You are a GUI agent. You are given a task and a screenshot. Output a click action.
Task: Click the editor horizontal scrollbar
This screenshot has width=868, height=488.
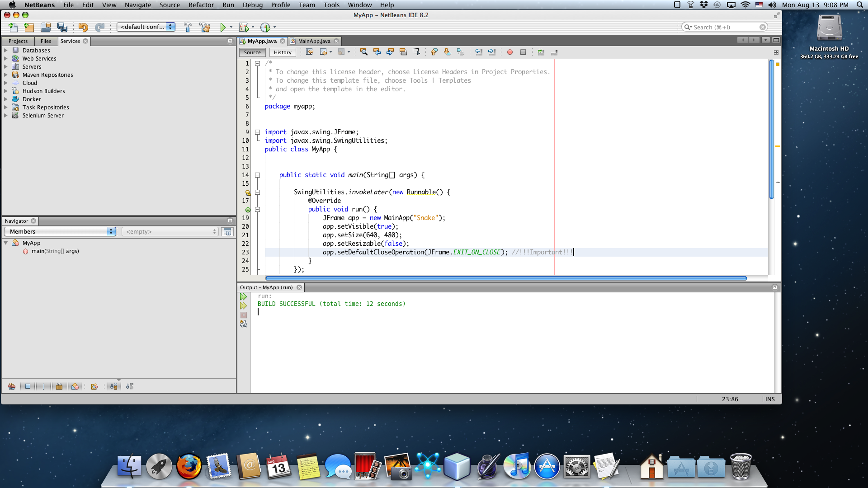tap(506, 278)
